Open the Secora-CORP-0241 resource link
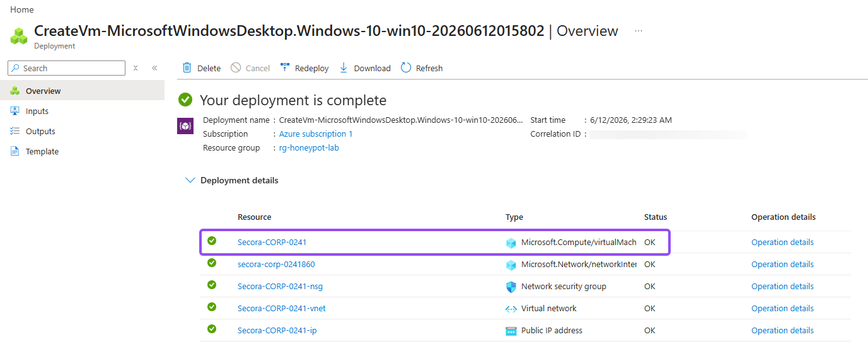 point(272,242)
